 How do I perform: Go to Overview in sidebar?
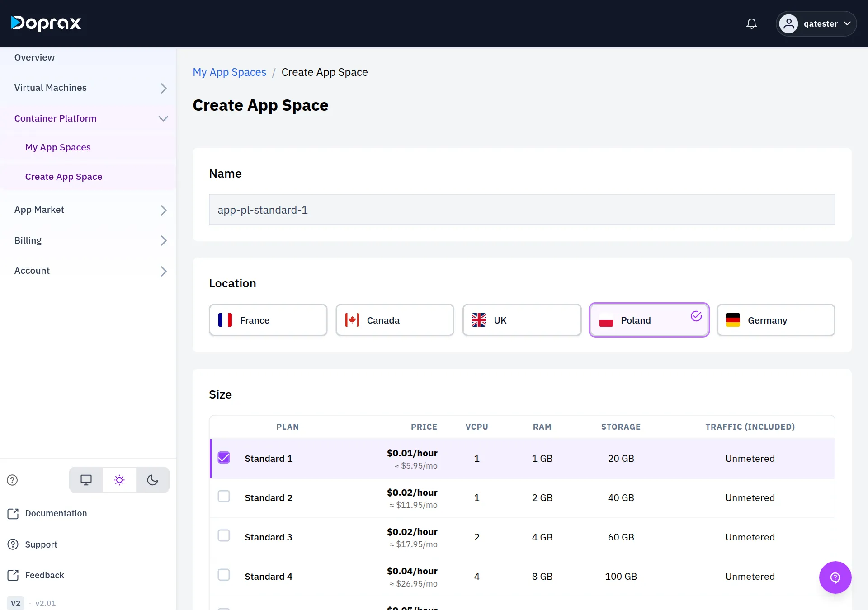[x=34, y=57]
